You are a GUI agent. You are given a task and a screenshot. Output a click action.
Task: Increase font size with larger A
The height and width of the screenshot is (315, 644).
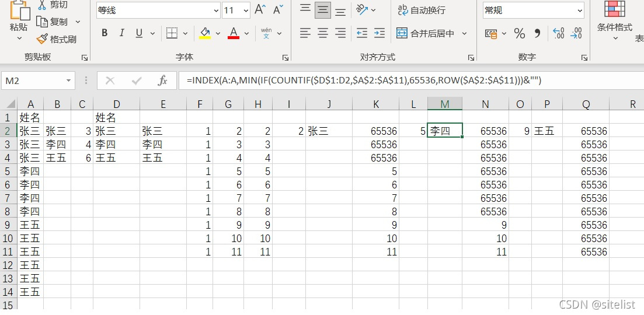260,10
